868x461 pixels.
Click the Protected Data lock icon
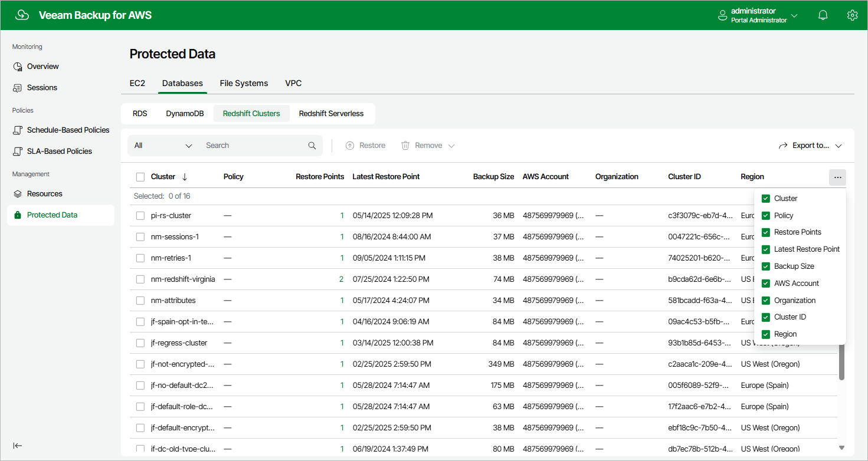(18, 215)
